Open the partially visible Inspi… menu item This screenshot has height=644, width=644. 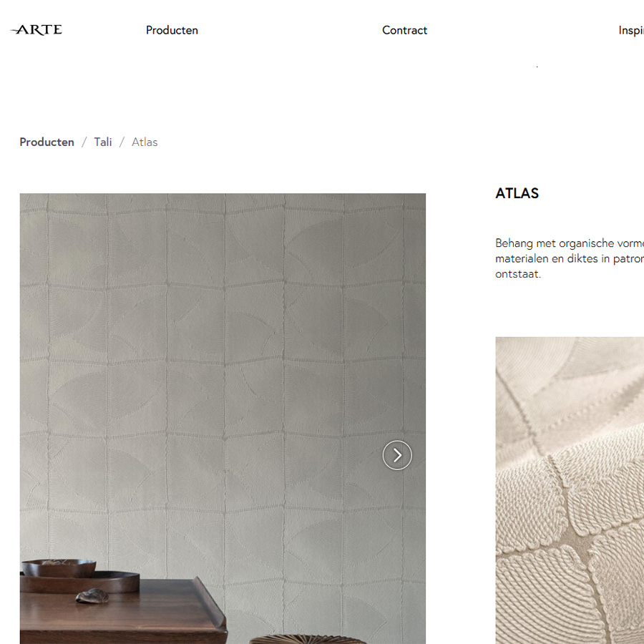click(x=631, y=30)
